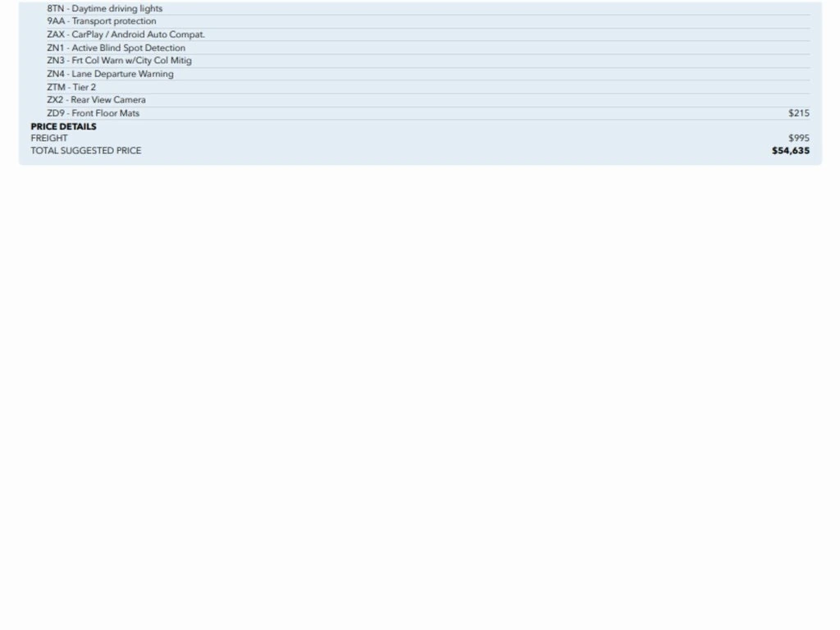Image resolution: width=840 pixels, height=630 pixels.
Task: Click the ZN3 option code
Action: [x=55, y=61]
